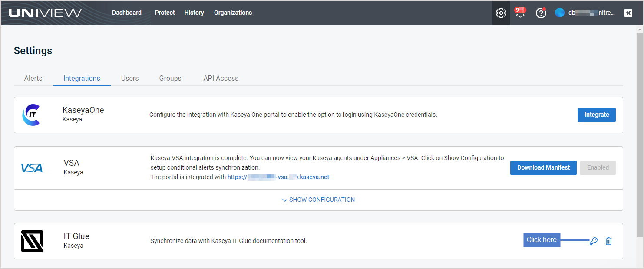Screen dimensions: 644x269
Task: Open the VSA kaseya.net portal link
Action: click(278, 177)
